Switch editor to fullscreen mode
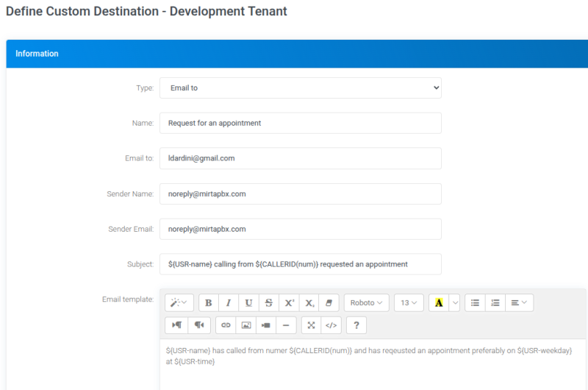 311,325
